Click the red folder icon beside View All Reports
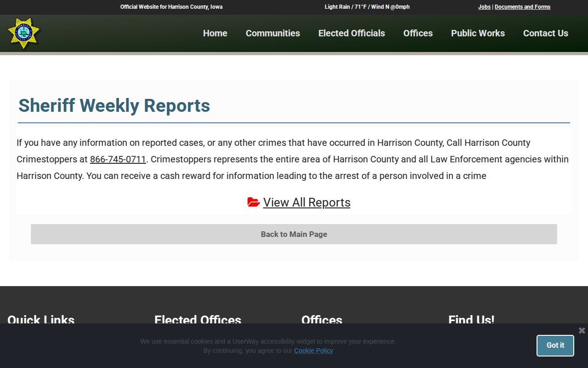The height and width of the screenshot is (368, 588). click(254, 202)
